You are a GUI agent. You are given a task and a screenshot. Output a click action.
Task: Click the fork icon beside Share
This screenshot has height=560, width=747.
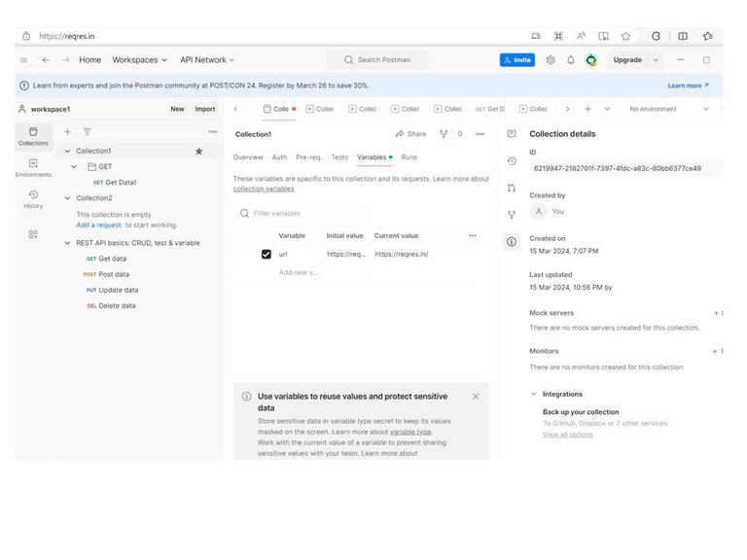tap(444, 134)
